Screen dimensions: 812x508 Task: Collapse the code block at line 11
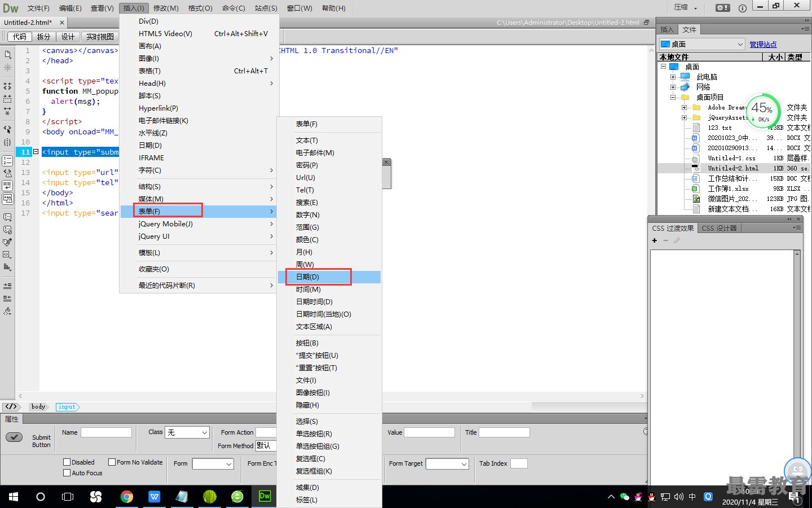pos(36,152)
